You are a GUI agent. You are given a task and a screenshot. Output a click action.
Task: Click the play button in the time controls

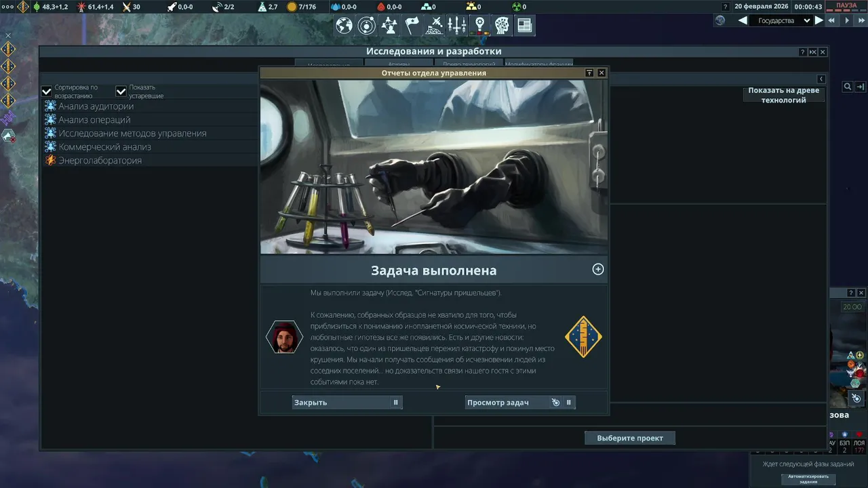846,20
